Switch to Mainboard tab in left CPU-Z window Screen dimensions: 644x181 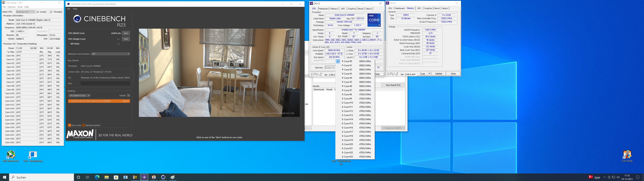[x=324, y=9]
